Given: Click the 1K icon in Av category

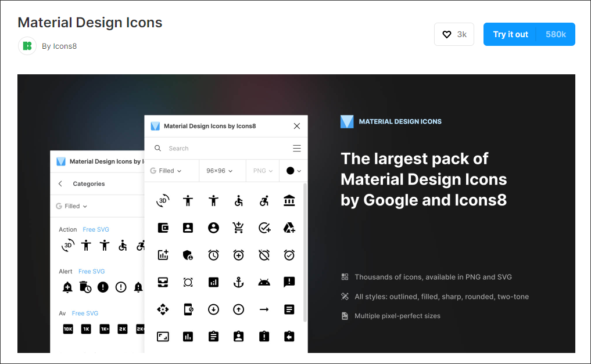Looking at the screenshot, I should point(86,329).
